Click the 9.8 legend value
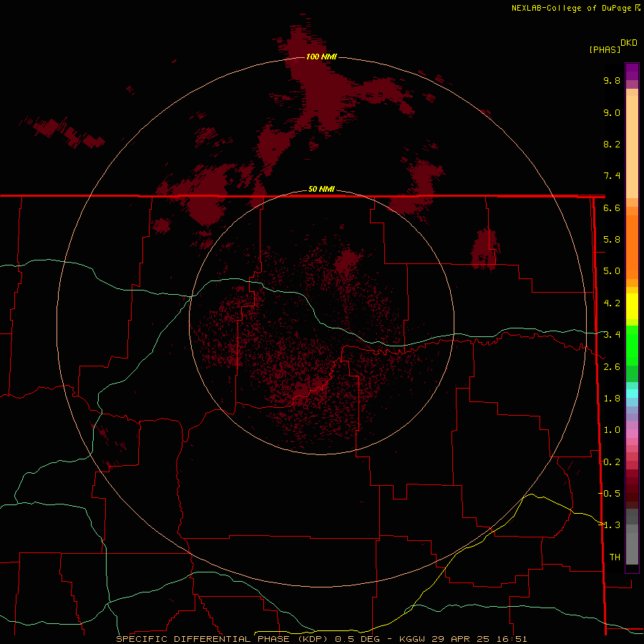This screenshot has height=644, width=644. (612, 80)
